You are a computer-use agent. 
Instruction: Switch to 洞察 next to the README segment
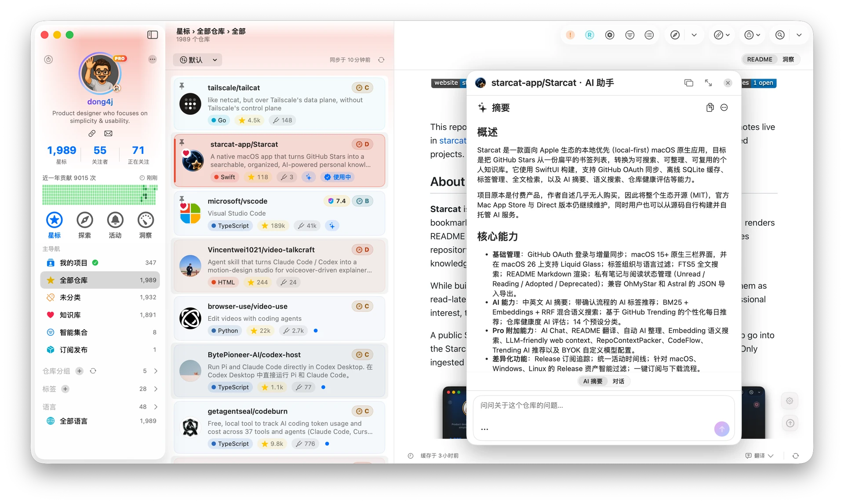click(x=788, y=59)
